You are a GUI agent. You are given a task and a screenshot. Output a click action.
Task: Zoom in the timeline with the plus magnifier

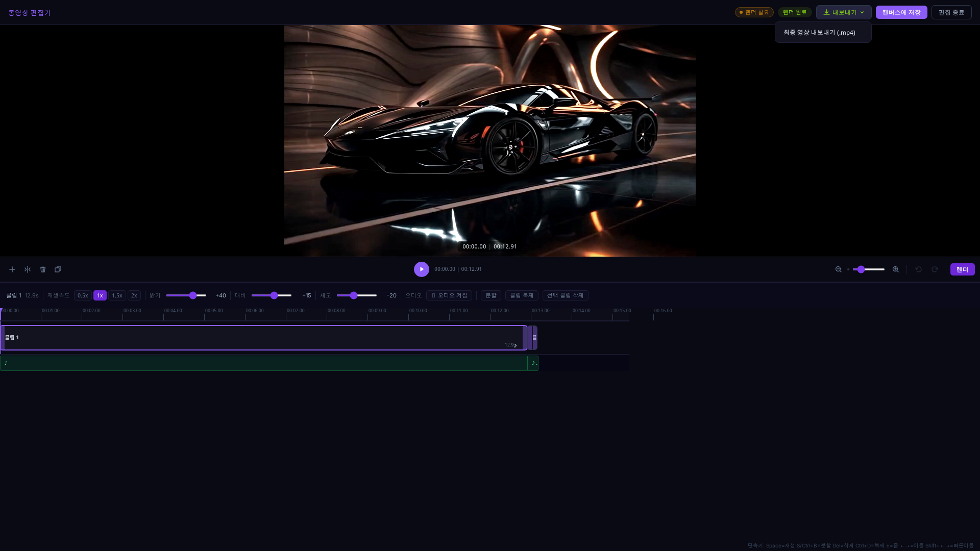click(896, 269)
